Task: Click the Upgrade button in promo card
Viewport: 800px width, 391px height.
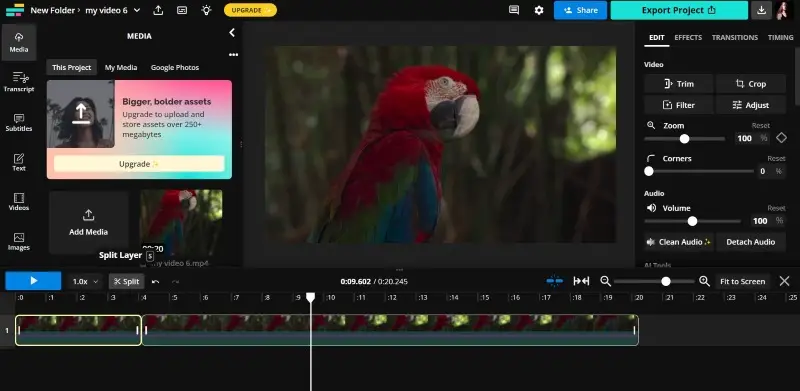Action: (x=139, y=164)
